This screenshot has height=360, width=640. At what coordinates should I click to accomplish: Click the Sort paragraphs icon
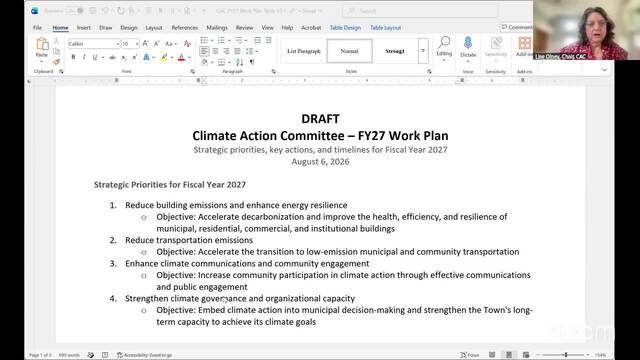point(240,62)
